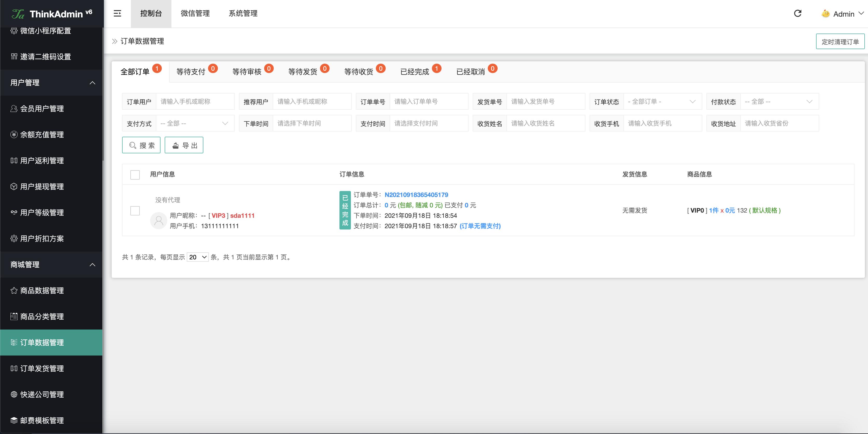Open the 支付方式 dropdown
Screen dimensions: 868x434
[195, 123]
